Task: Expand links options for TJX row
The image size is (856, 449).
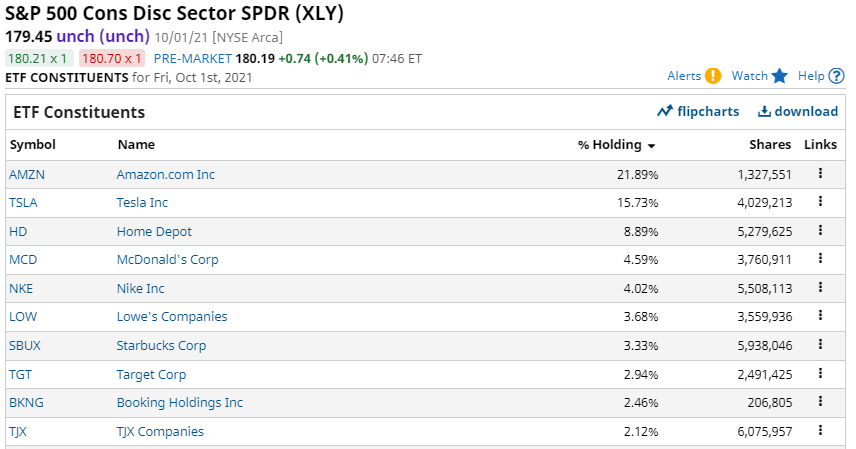Action: (x=820, y=430)
